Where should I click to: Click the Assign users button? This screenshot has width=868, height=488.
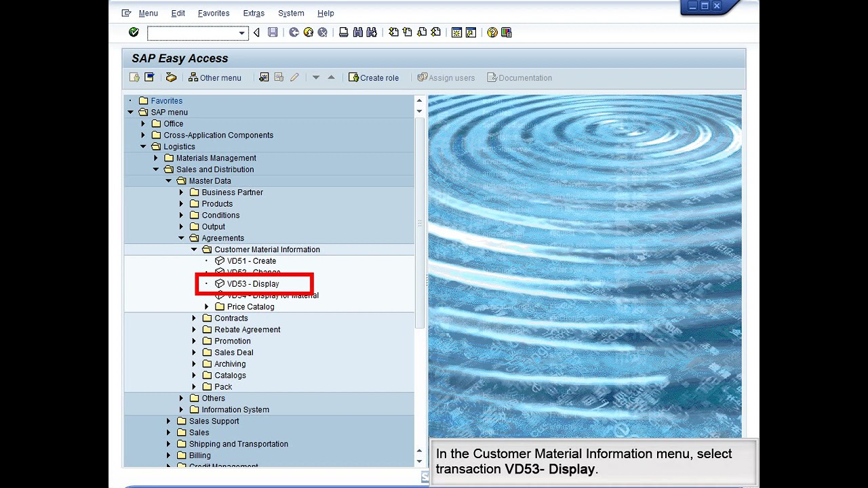pos(446,77)
